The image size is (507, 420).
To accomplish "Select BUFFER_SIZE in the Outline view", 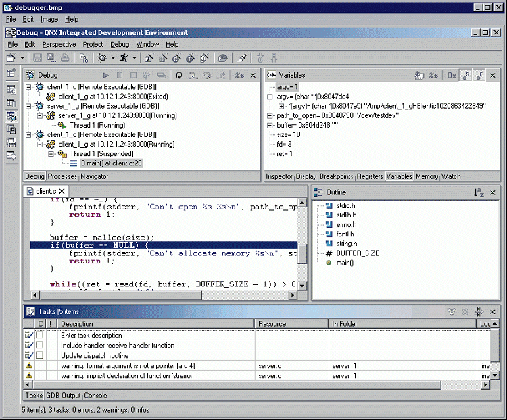I will point(358,253).
